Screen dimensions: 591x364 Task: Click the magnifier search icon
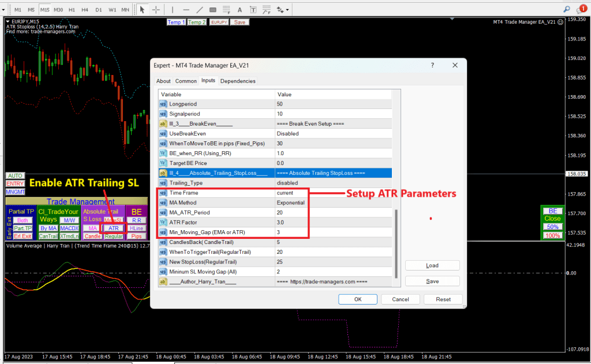point(566,10)
